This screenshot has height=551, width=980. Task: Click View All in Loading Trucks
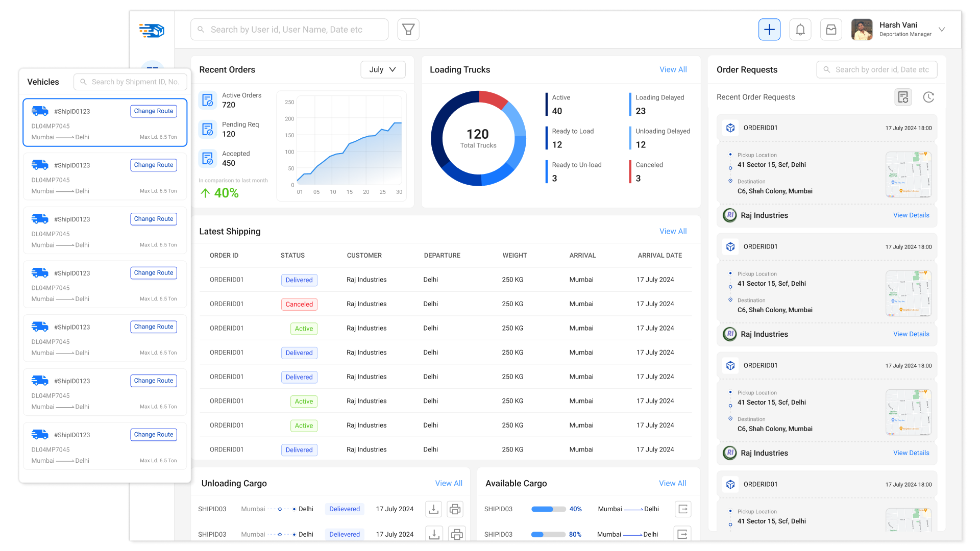click(673, 70)
